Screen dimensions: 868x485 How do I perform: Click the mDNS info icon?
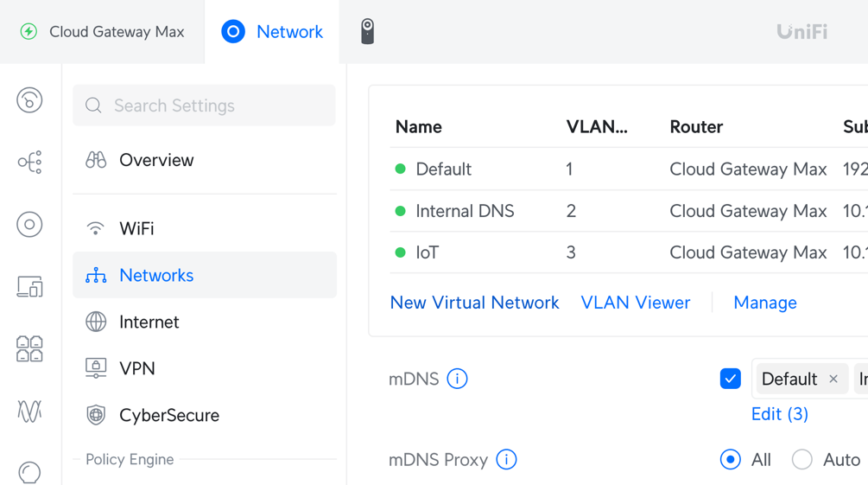click(457, 379)
